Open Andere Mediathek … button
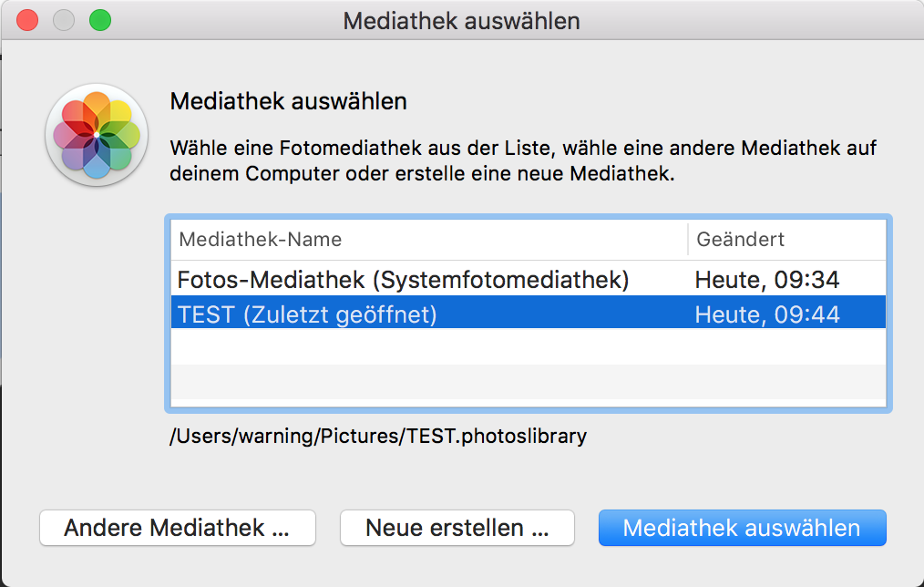Screen dimensions: 924x587 click(178, 528)
